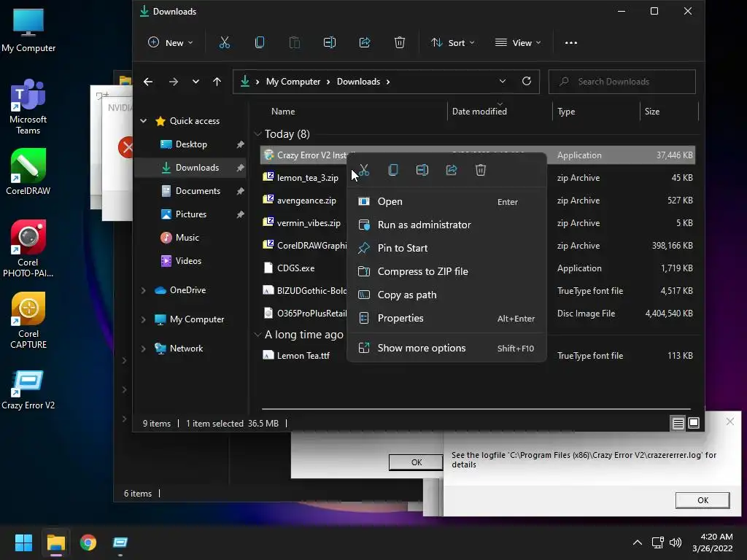Image resolution: width=747 pixels, height=560 pixels.
Task: Click Crazy Error V2 taskbar icon
Action: click(x=120, y=542)
